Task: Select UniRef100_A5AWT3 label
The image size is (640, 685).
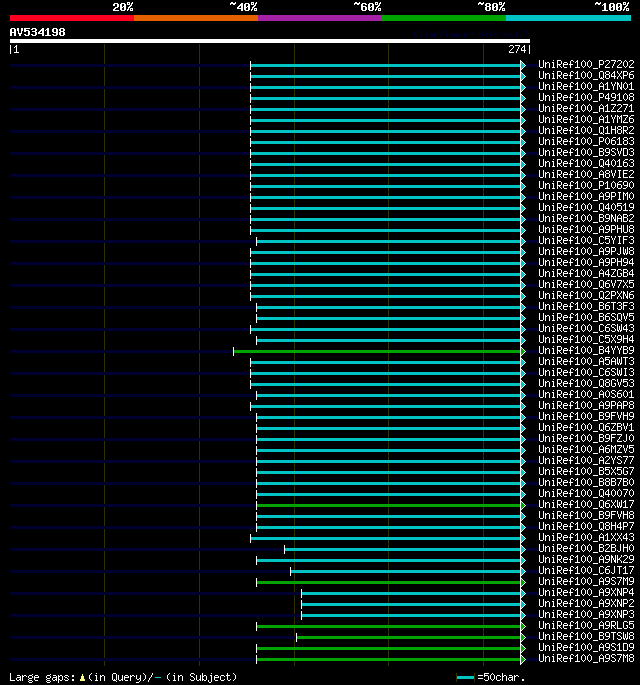Action: (x=586, y=361)
